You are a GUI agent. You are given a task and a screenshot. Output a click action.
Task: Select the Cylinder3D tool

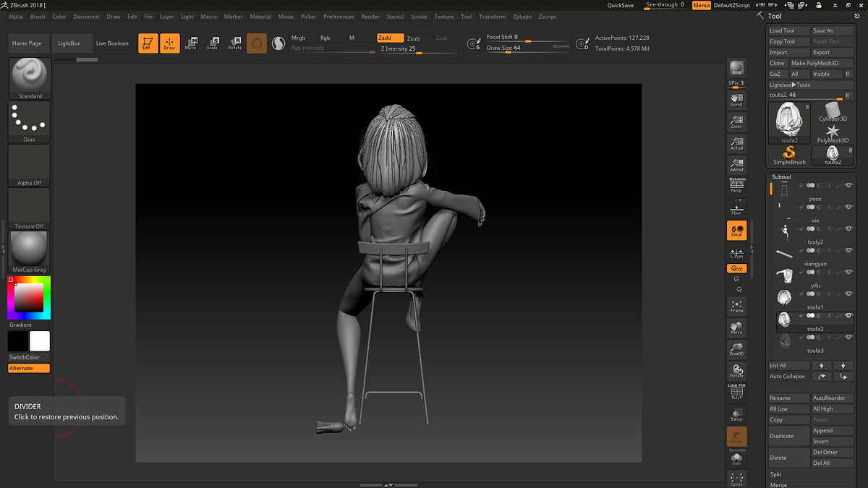click(x=833, y=112)
